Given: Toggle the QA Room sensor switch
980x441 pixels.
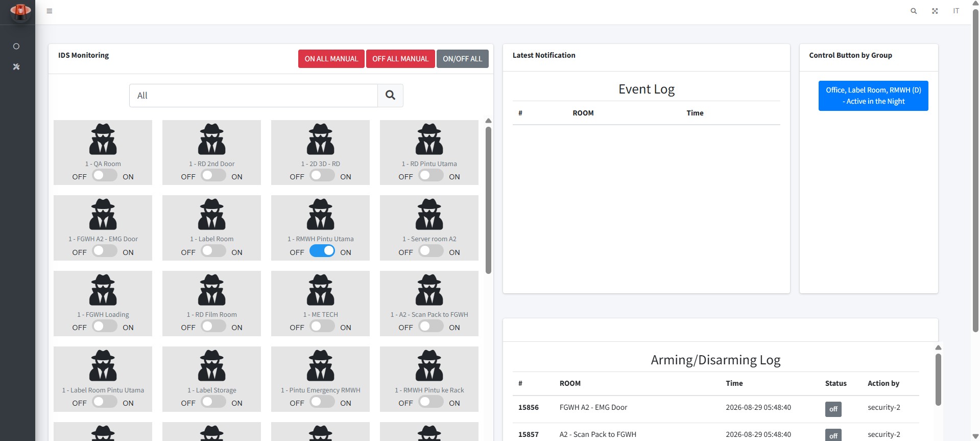Looking at the screenshot, I should pyautogui.click(x=105, y=175).
